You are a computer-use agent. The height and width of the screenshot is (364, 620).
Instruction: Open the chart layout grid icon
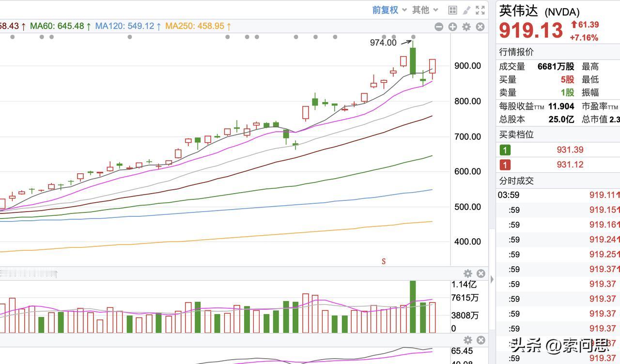pos(452,10)
